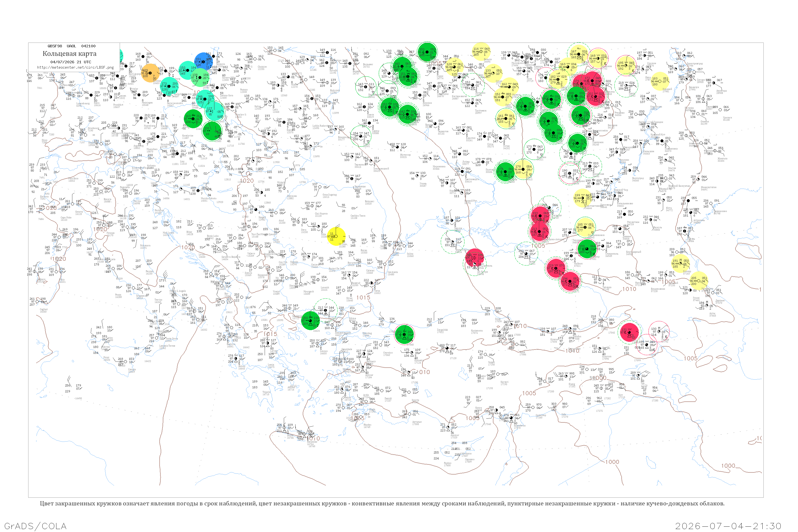The height and width of the screenshot is (532, 798).
Task: Click the 'Zonguldak' station label
Action: (x=442, y=330)
